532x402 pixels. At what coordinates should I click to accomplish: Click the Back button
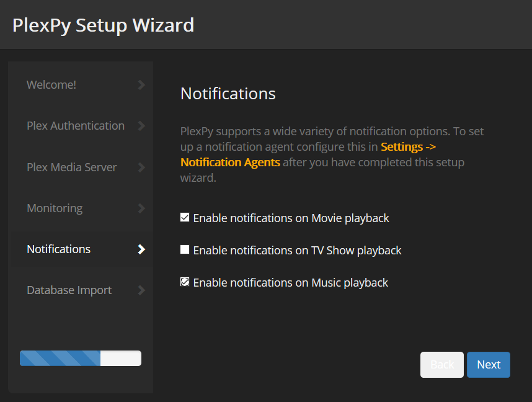click(441, 365)
